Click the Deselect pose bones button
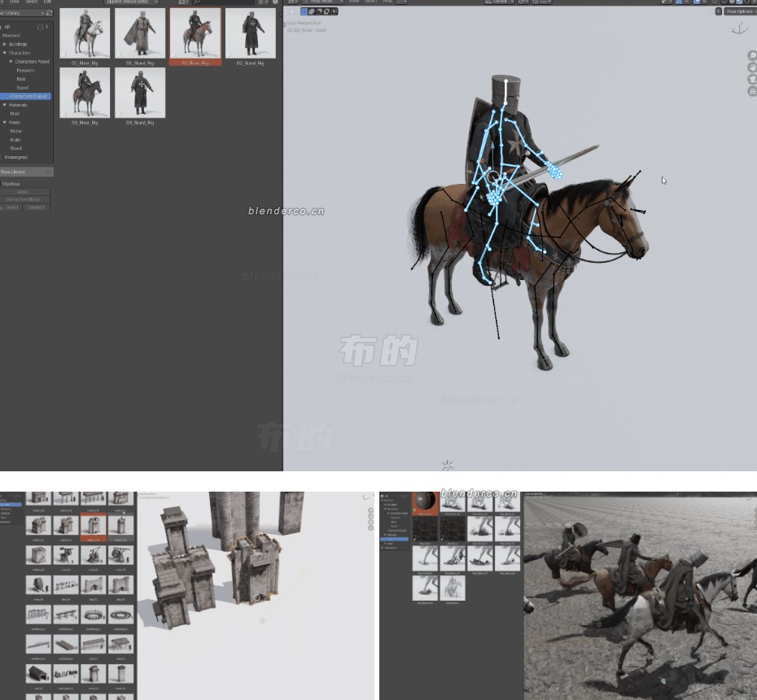Screen dimensions: 757x700 36,208
